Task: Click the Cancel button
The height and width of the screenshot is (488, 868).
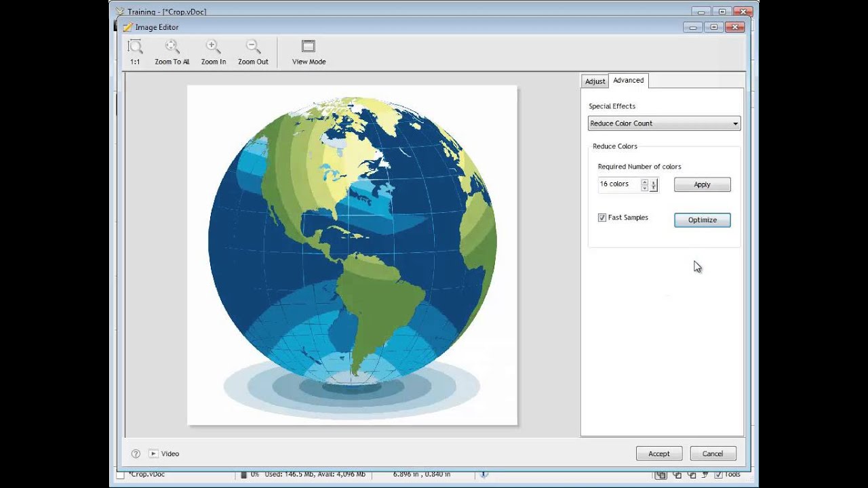Action: 713,453
